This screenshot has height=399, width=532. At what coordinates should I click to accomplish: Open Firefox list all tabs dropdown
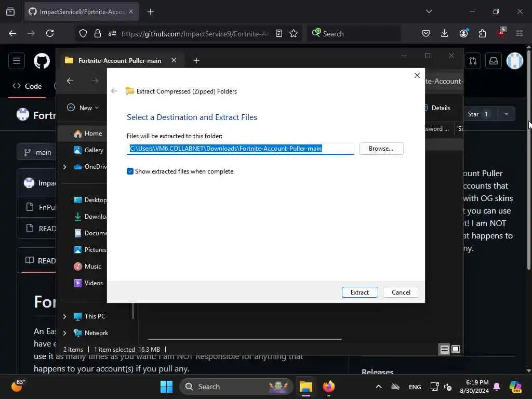coord(429,11)
